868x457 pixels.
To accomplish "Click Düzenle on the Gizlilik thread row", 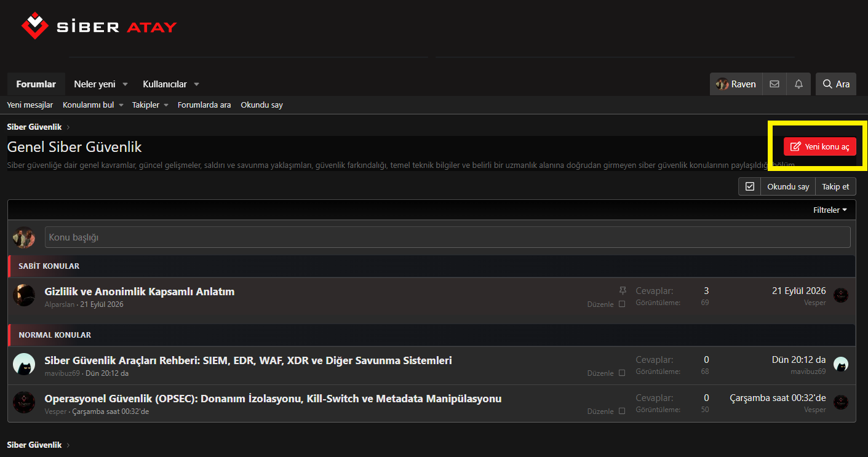I will pyautogui.click(x=600, y=304).
